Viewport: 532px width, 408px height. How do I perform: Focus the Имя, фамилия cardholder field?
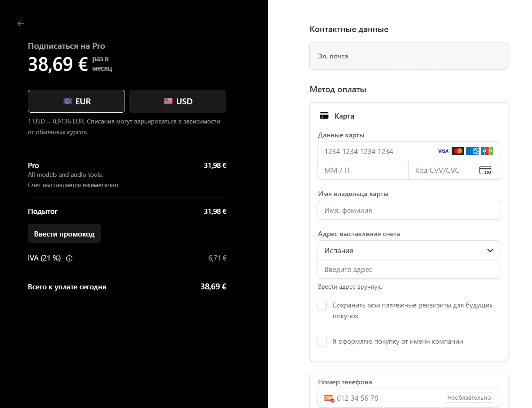click(x=409, y=210)
